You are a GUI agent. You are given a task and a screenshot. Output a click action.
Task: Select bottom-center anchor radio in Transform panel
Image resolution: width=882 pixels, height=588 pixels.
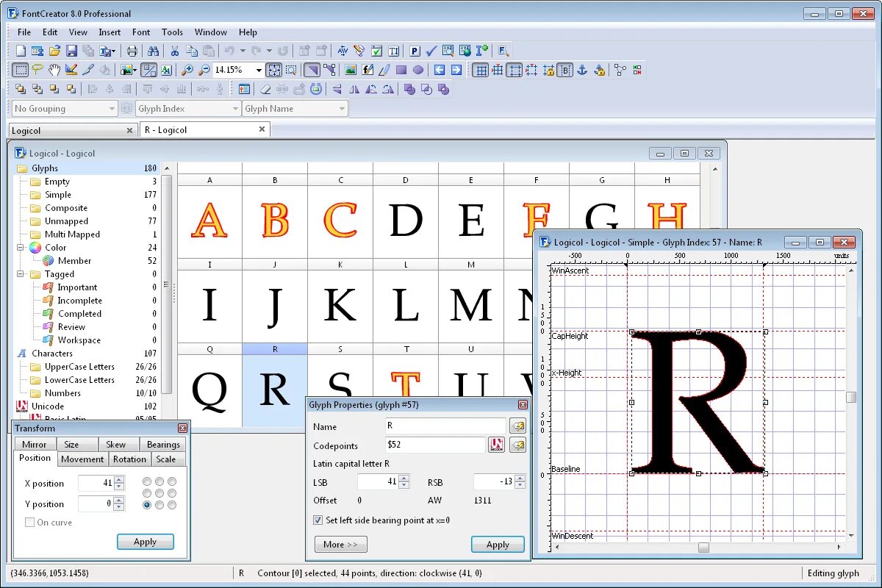[159, 505]
